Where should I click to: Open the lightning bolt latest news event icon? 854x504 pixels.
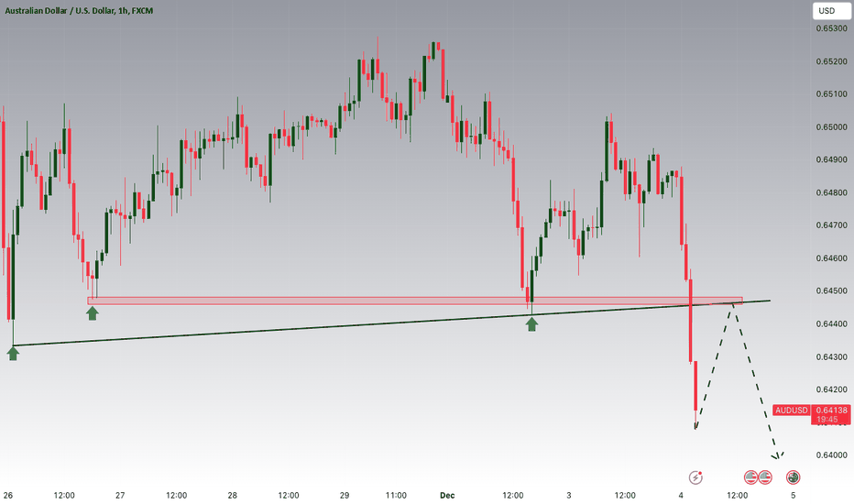click(x=696, y=477)
